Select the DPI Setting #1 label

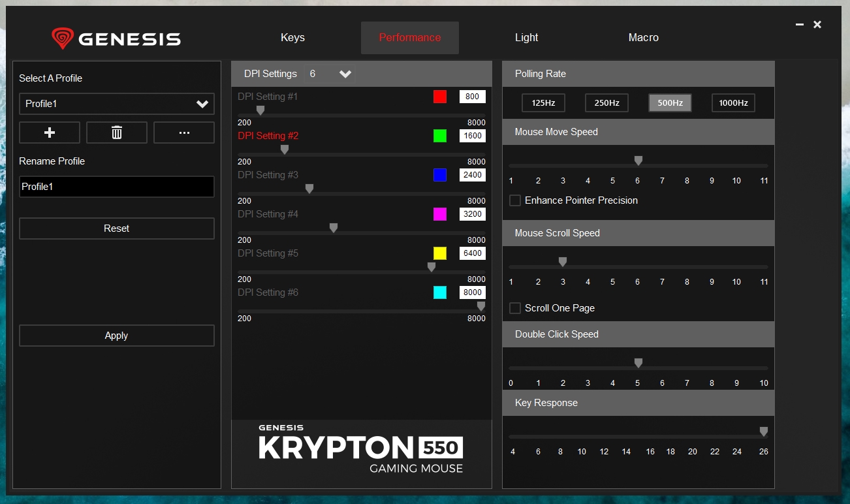click(x=268, y=97)
